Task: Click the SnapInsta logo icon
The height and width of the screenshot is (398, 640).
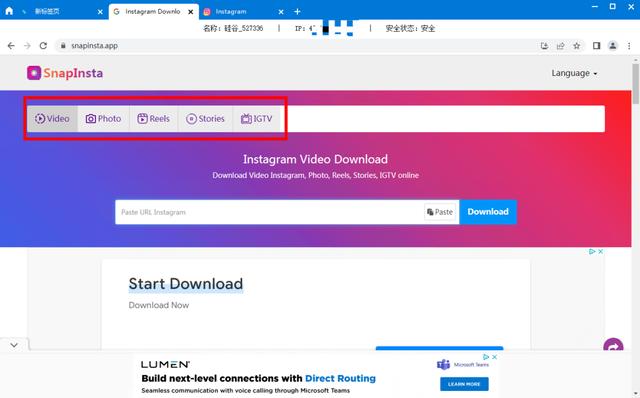Action: pyautogui.click(x=34, y=73)
